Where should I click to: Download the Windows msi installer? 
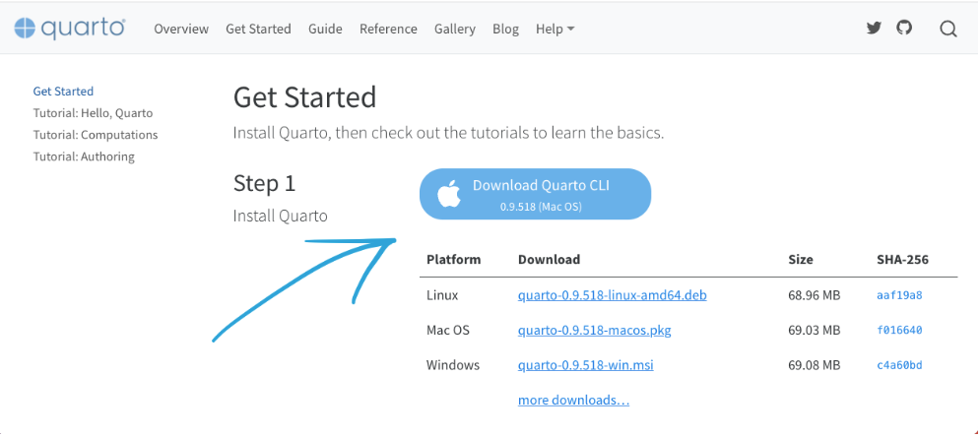tap(585, 365)
